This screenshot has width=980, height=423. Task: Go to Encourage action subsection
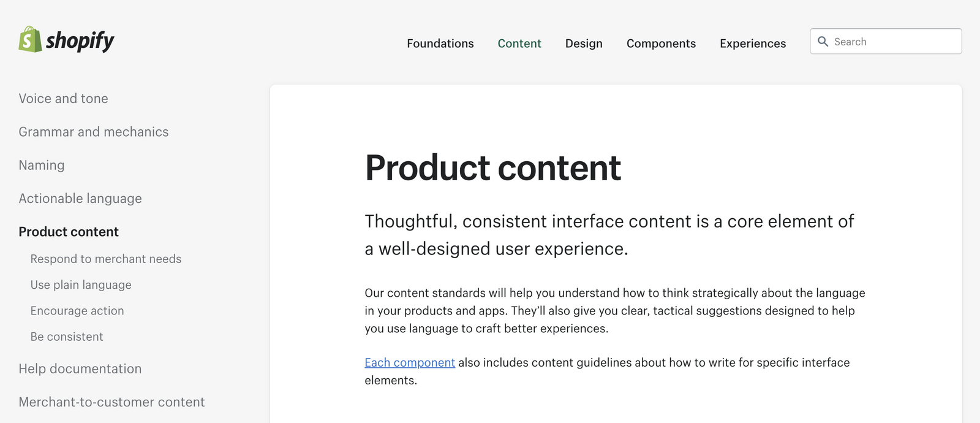point(77,311)
